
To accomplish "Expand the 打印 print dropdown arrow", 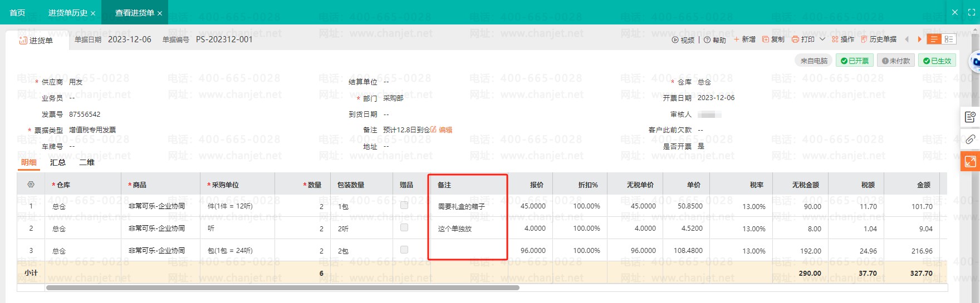I will click(x=822, y=39).
